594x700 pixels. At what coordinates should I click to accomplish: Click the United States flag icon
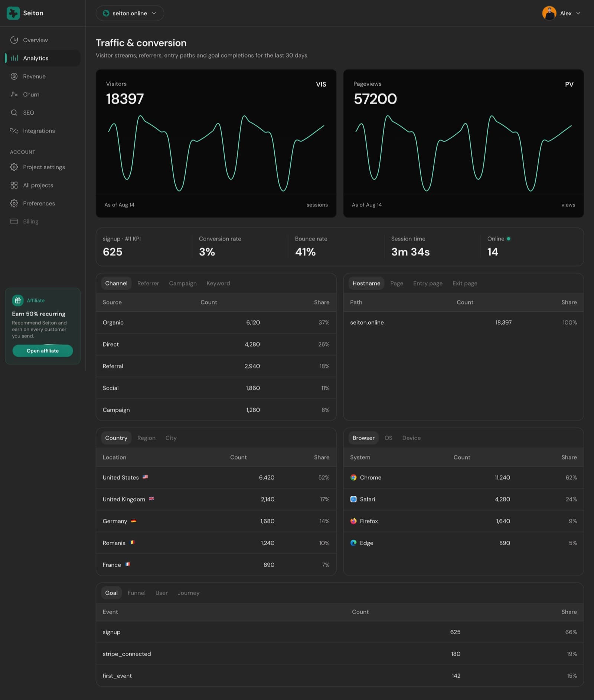[x=145, y=477]
